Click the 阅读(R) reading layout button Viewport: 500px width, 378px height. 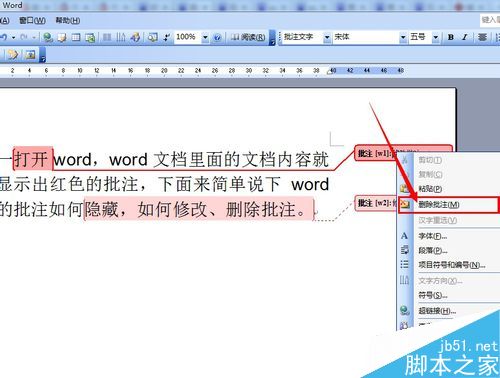[249, 37]
